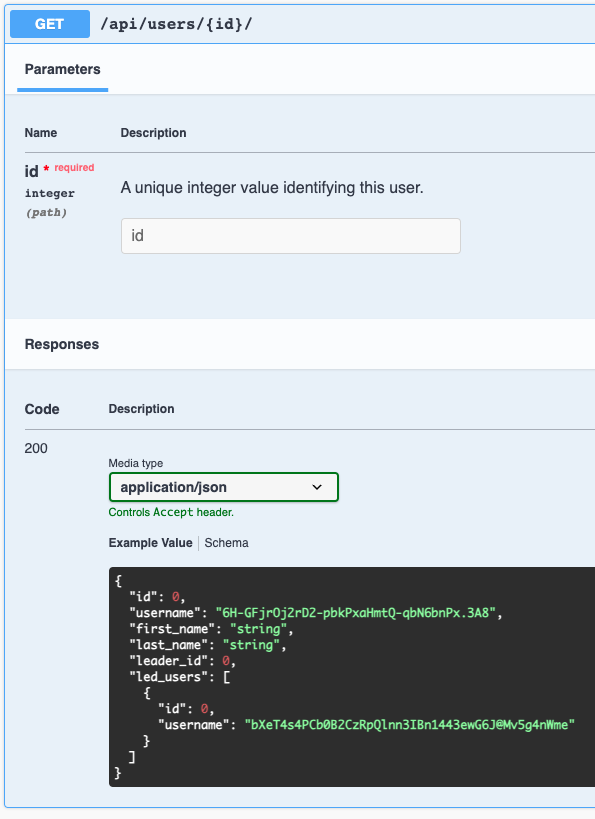The width and height of the screenshot is (595, 819).
Task: Click the 200 response code
Action: pyautogui.click(x=36, y=448)
